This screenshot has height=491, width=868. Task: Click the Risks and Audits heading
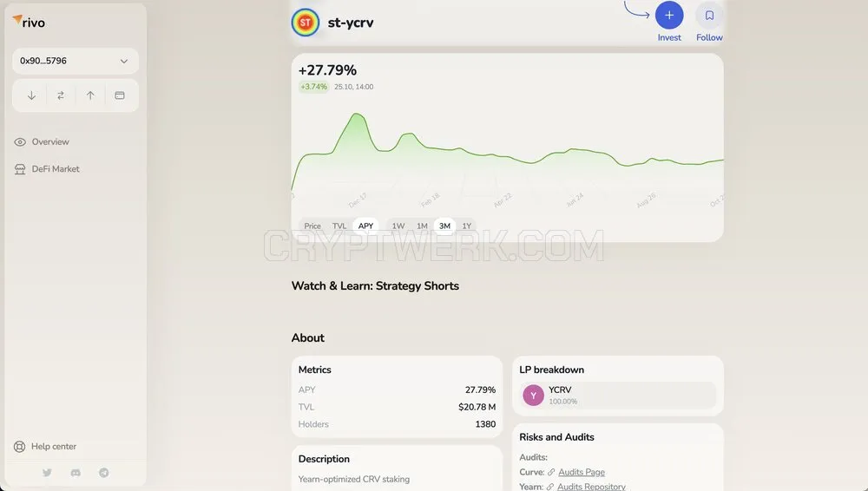(556, 437)
